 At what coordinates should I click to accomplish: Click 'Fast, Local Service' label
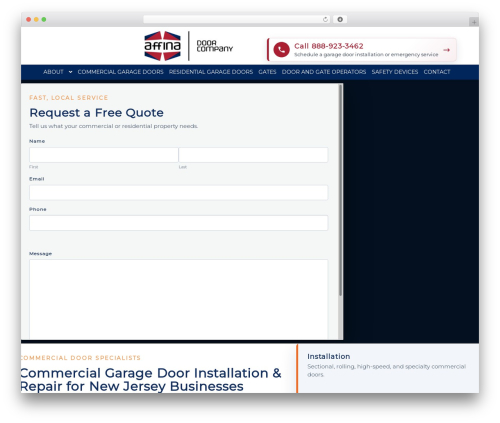[x=68, y=98]
